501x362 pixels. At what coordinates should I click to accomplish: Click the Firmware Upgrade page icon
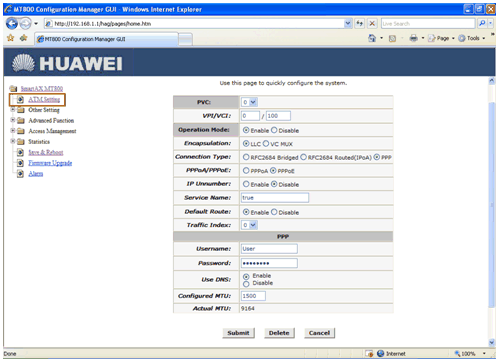tap(20, 163)
